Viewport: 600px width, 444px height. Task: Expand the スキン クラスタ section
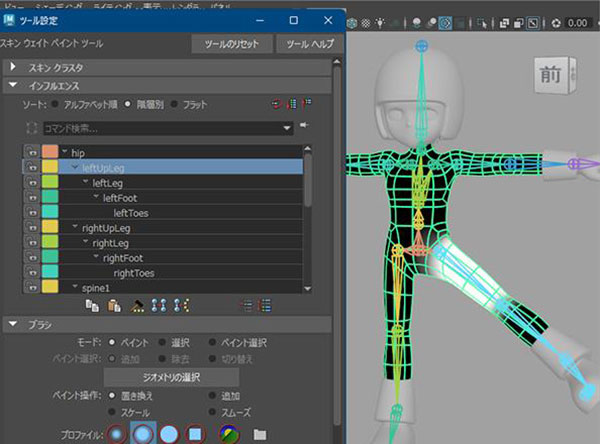point(13,66)
